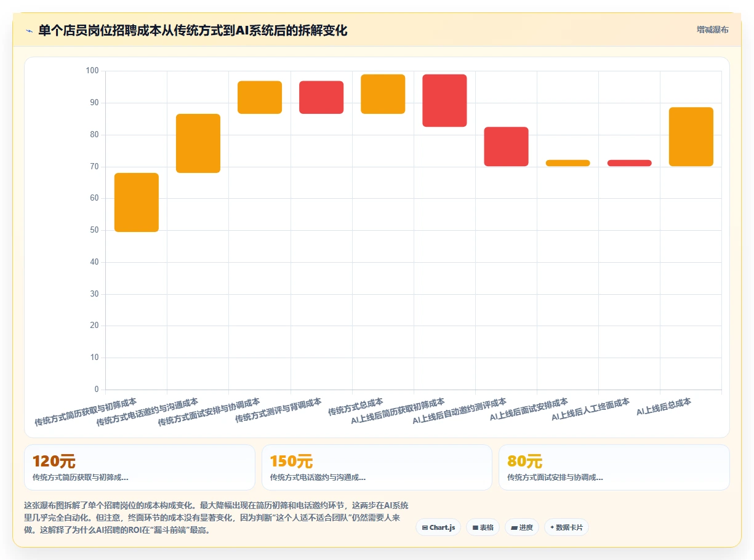The width and height of the screenshot is (754, 560).
Task: Click the thin AI上线后人工终面成本 red bar
Action: pos(629,163)
